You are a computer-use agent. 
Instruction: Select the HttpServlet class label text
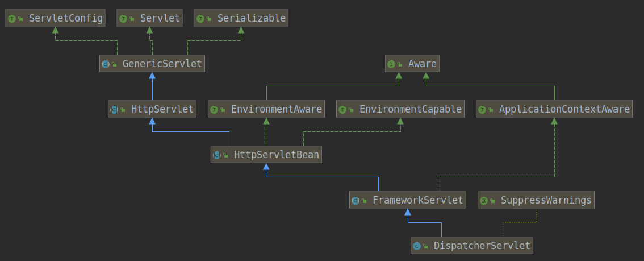coord(162,109)
